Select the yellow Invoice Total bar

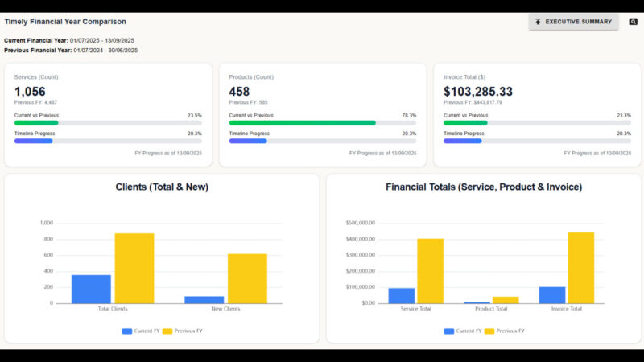pos(580,268)
